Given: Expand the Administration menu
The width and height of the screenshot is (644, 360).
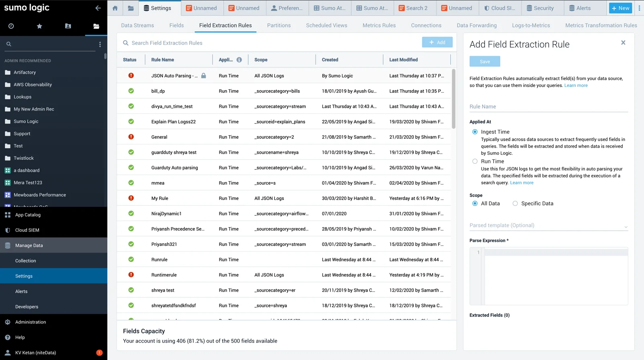Looking at the screenshot, I should coord(54,322).
